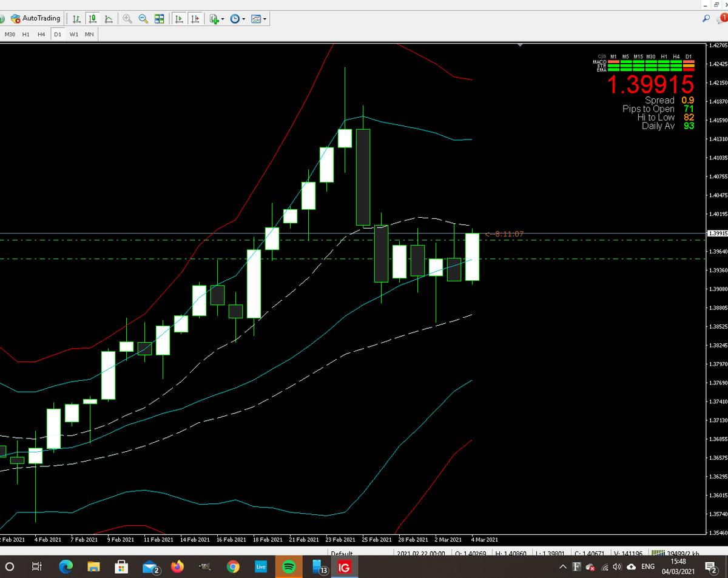Click the 4 Mar 2021 date label
This screenshot has width=728, height=578.
(x=484, y=539)
